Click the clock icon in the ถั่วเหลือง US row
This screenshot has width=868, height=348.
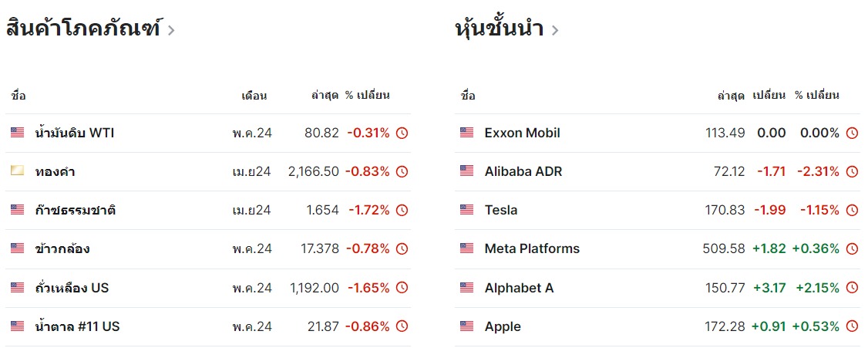(402, 288)
